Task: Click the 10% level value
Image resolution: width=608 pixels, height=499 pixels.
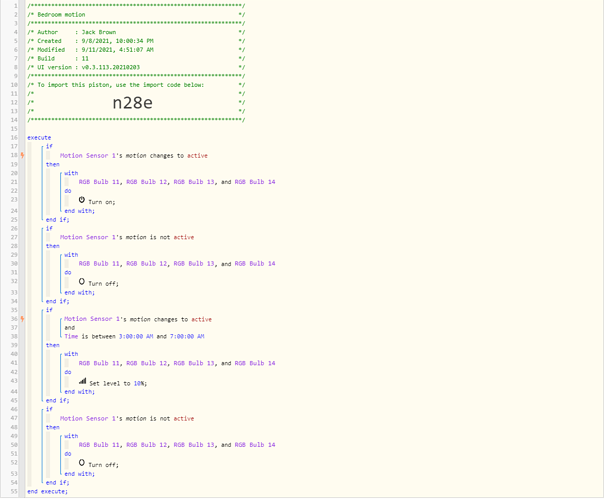Action: (x=139, y=383)
